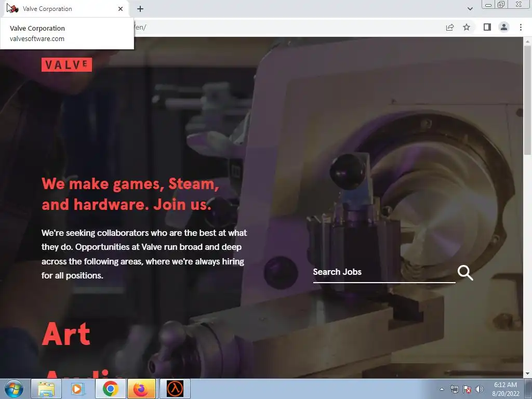Click the scrollbar up arrow
Image resolution: width=532 pixels, height=399 pixels.
(x=527, y=41)
